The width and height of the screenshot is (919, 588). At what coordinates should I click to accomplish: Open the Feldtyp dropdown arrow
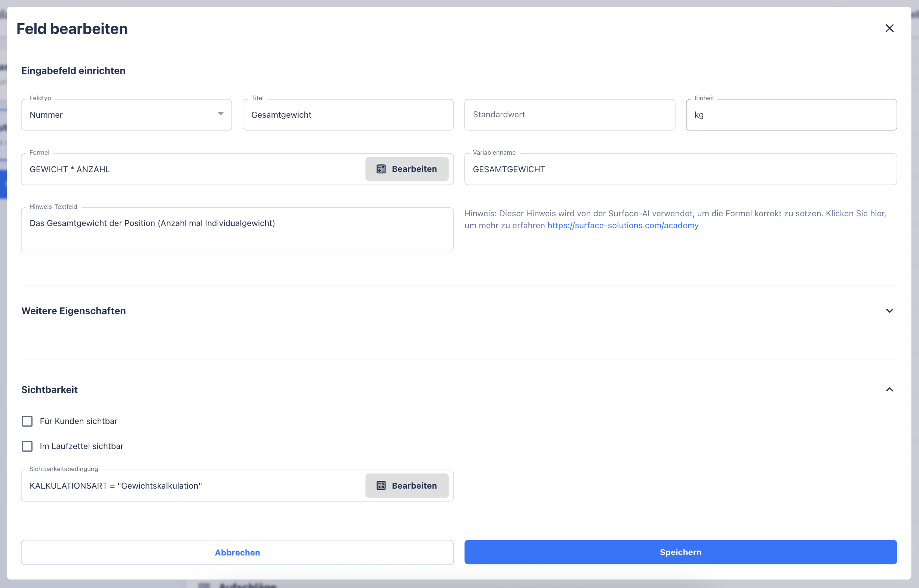click(221, 114)
